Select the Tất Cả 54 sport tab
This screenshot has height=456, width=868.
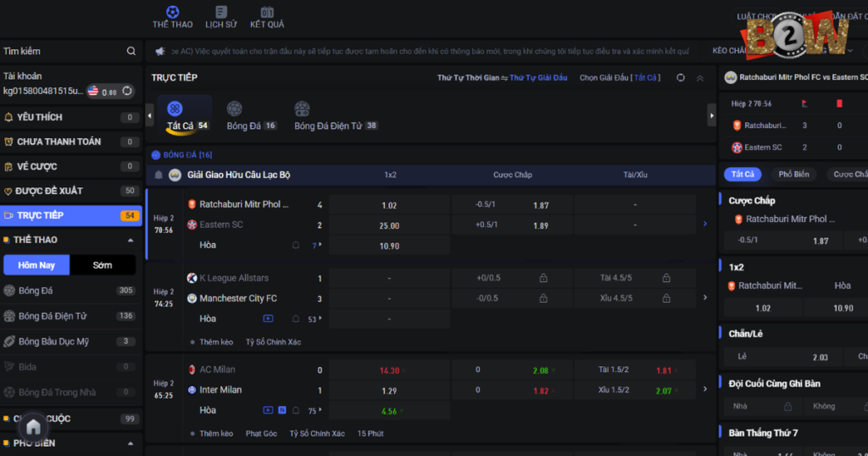click(186, 116)
